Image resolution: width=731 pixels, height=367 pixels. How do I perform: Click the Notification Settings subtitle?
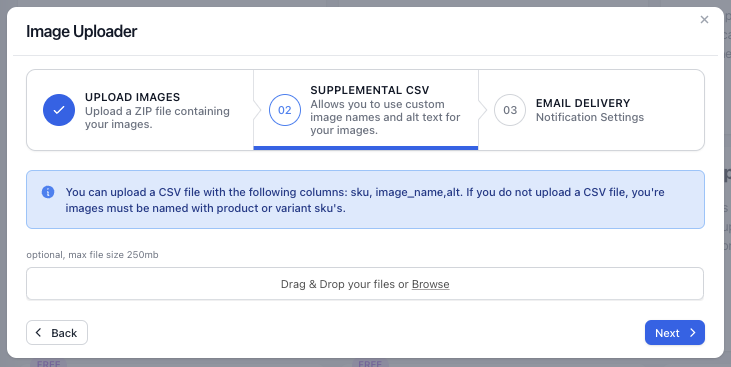coord(590,117)
